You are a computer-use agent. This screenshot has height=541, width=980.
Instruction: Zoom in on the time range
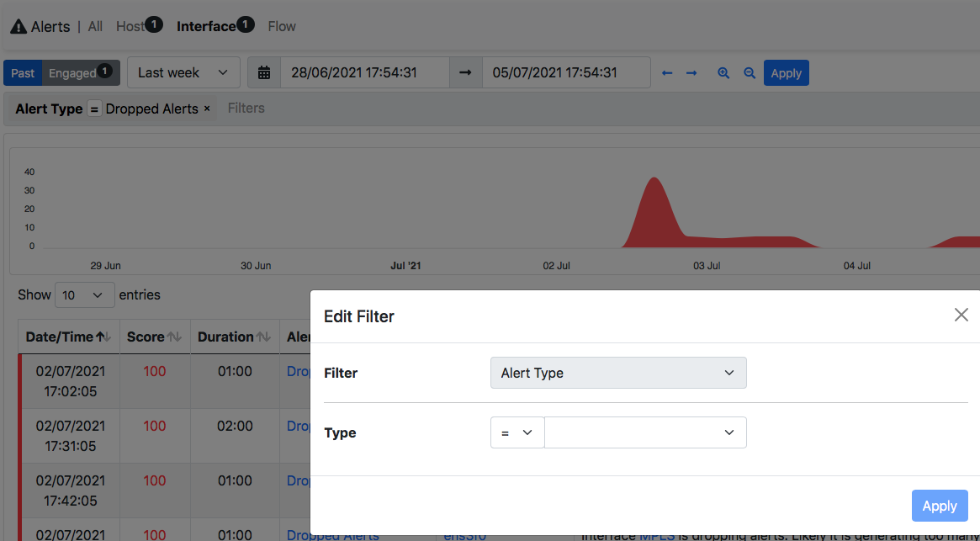point(723,72)
